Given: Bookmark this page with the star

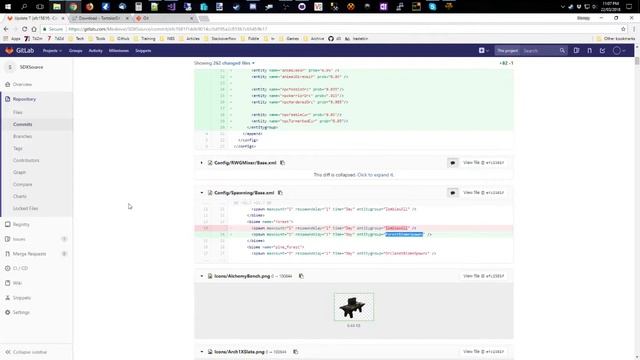Looking at the screenshot, I should click(x=623, y=29).
